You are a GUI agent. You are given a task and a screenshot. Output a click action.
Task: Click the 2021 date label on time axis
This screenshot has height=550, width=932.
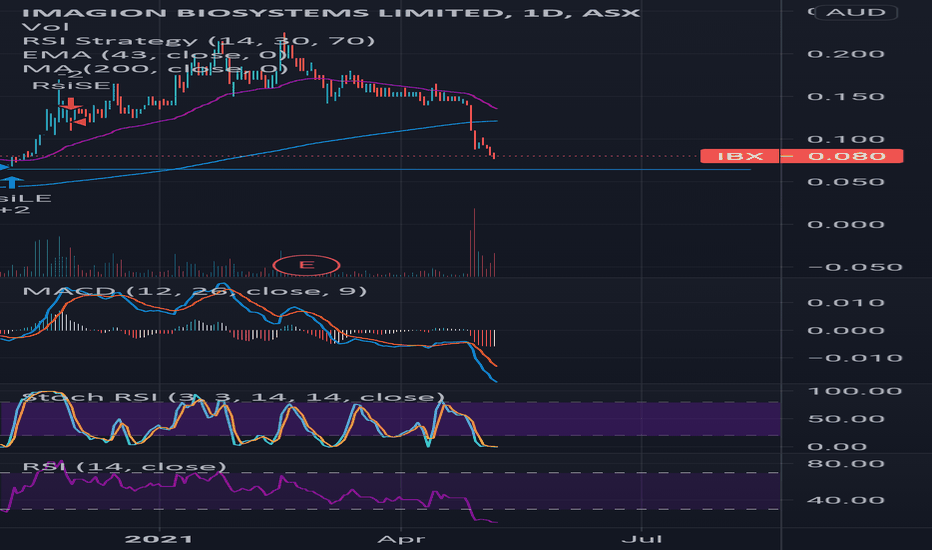[x=159, y=539]
